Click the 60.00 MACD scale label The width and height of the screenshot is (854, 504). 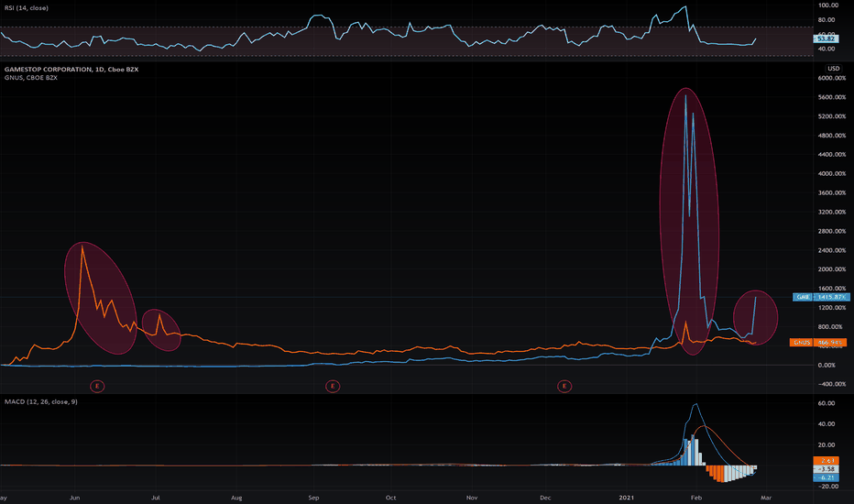pyautogui.click(x=827, y=403)
